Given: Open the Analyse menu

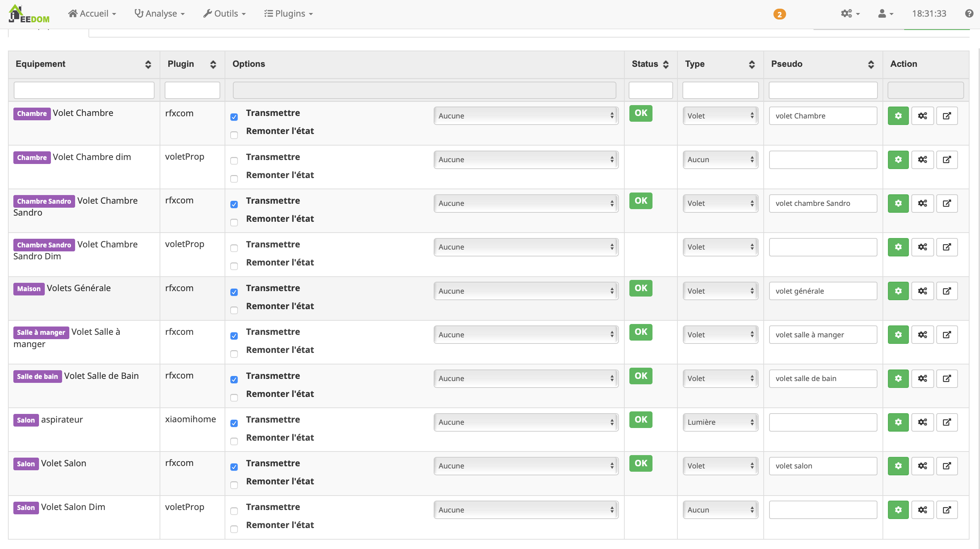Looking at the screenshot, I should [x=159, y=14].
